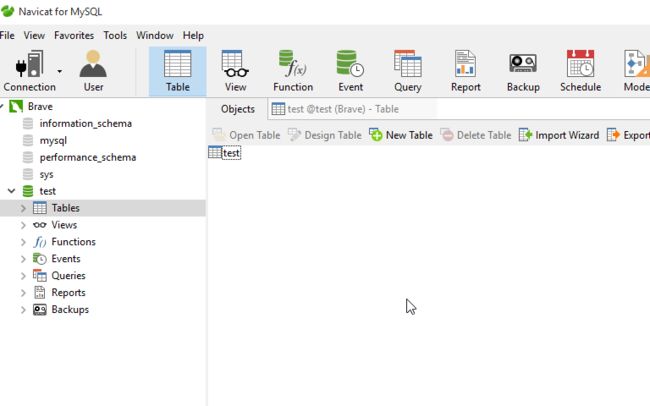This screenshot has height=406, width=650.
Task: Expand the Functions node
Action: coord(23,242)
